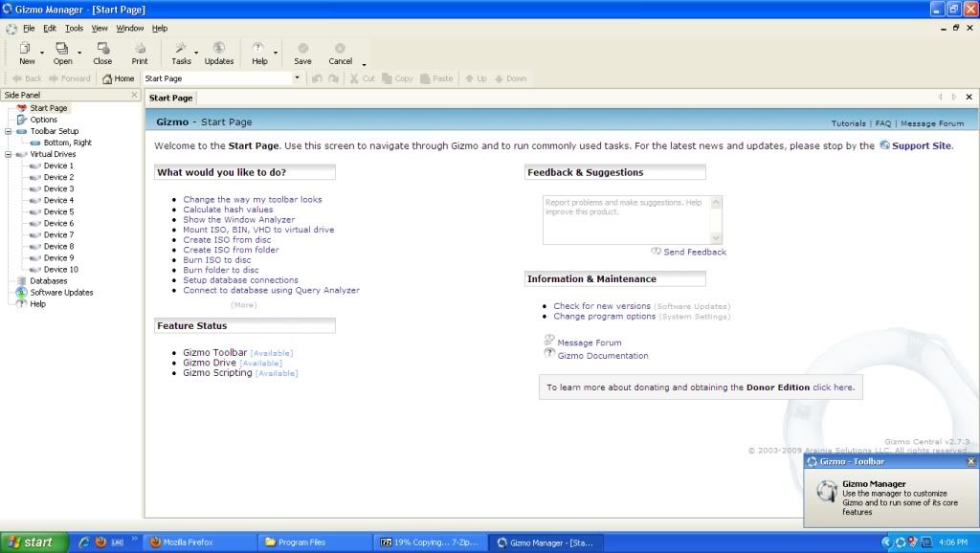Viewport: 980px width, 553px height.
Task: Open the New button dropdown arrow
Action: pyautogui.click(x=42, y=54)
